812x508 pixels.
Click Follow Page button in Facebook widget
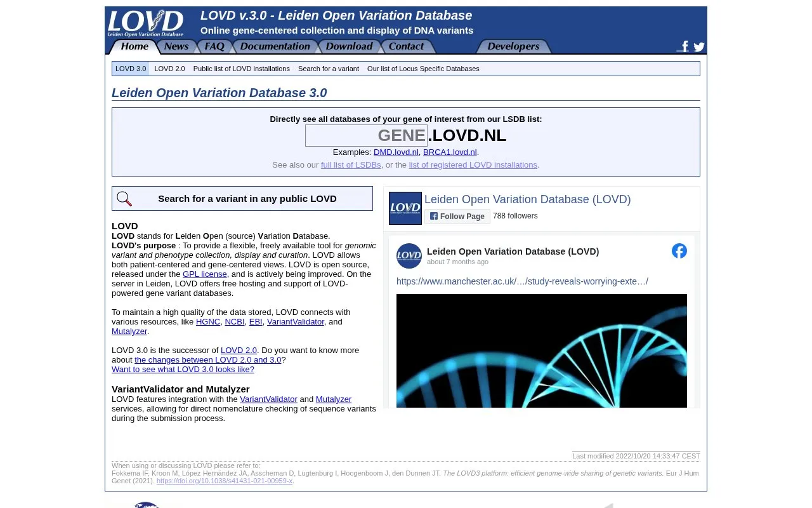[457, 217]
